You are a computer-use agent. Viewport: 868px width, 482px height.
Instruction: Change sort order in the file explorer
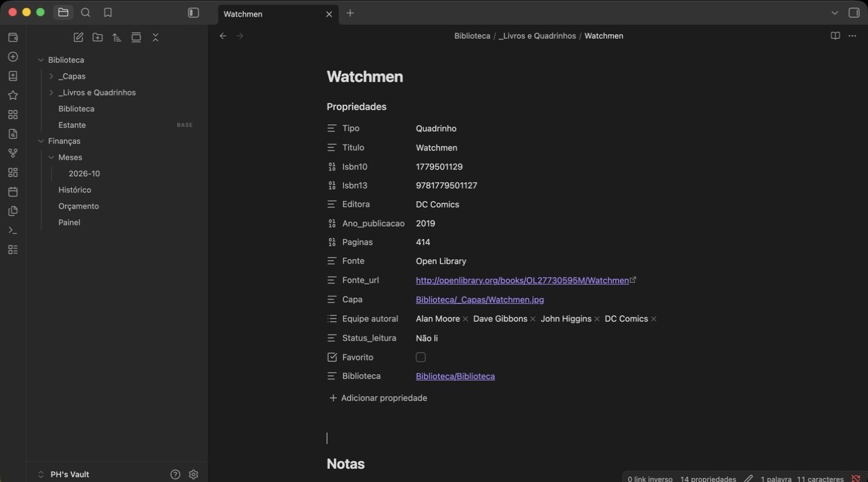[117, 37]
